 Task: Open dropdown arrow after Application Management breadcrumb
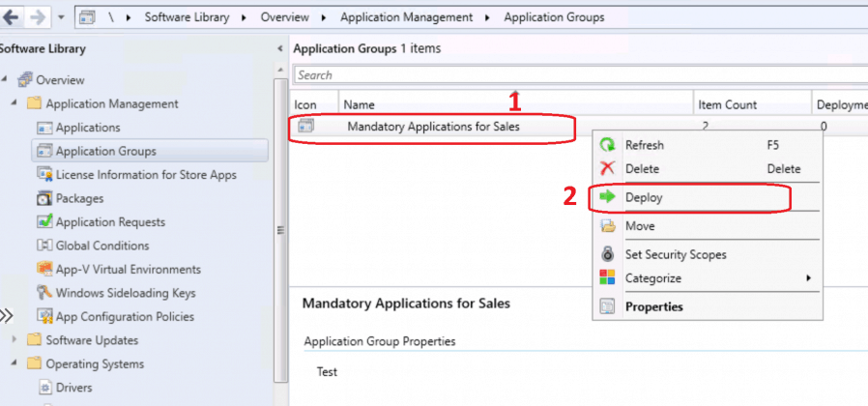point(488,17)
